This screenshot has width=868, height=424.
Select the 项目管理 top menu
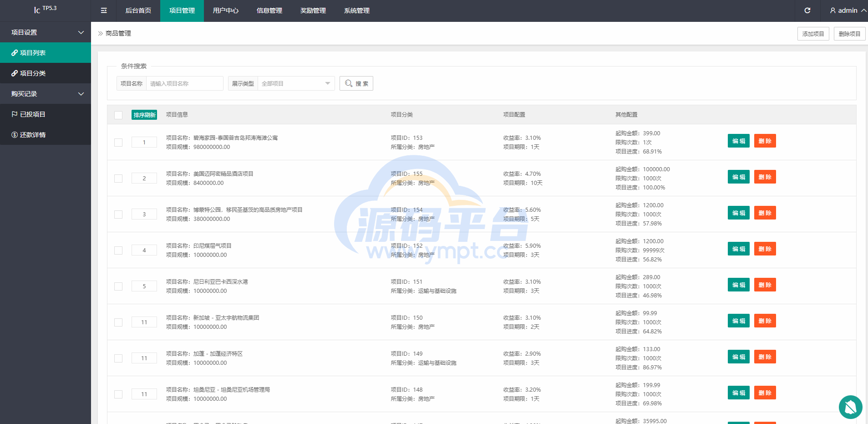(x=182, y=10)
